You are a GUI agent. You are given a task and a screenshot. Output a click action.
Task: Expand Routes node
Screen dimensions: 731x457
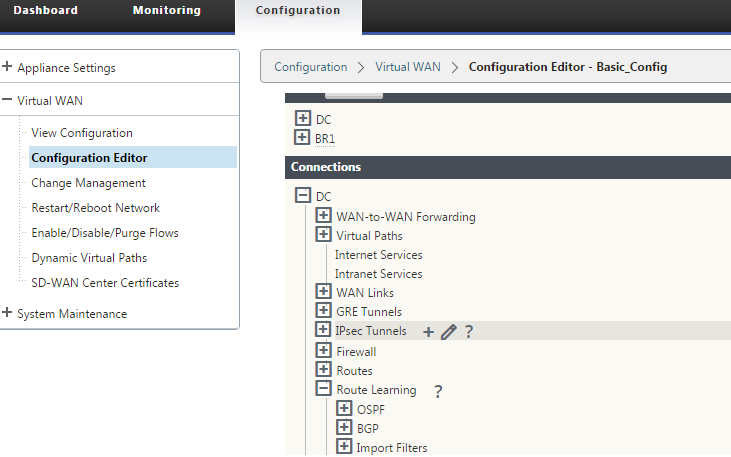click(x=323, y=369)
